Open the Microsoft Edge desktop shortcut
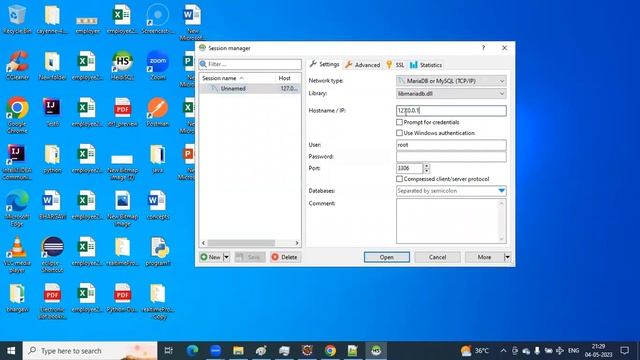The width and height of the screenshot is (640, 360). pyautogui.click(x=17, y=208)
